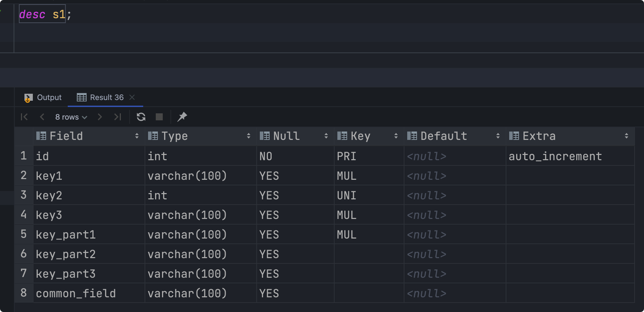Viewport: 644px width, 312px height.
Task: Go to next page of results
Action: [100, 117]
